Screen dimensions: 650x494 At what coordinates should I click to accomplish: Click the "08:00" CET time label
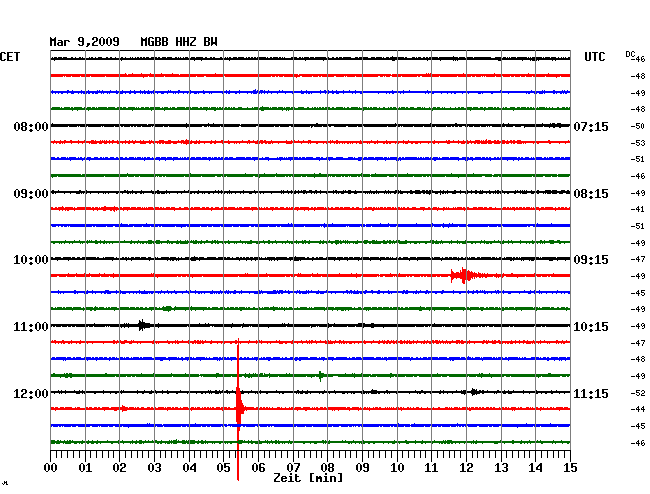point(31,126)
